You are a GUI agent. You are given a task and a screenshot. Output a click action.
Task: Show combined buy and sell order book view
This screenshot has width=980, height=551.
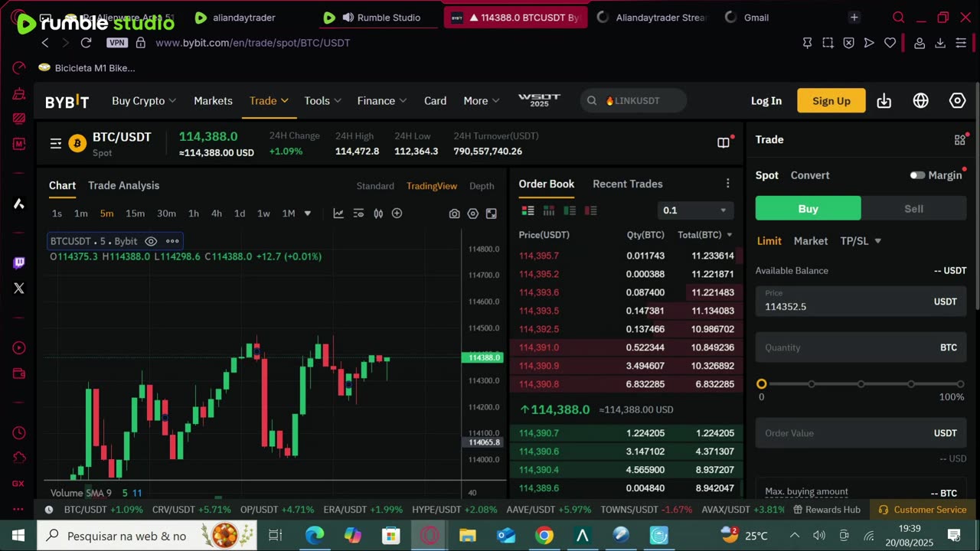tap(528, 210)
